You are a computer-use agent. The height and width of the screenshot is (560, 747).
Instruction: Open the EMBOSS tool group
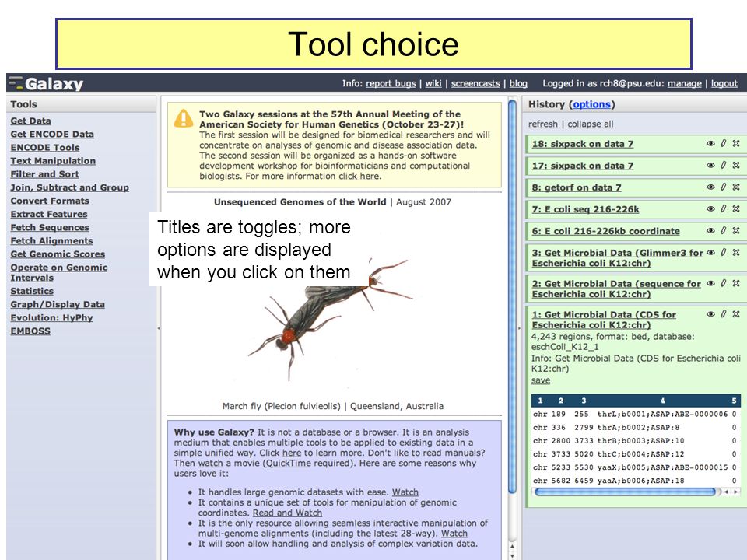click(x=30, y=331)
